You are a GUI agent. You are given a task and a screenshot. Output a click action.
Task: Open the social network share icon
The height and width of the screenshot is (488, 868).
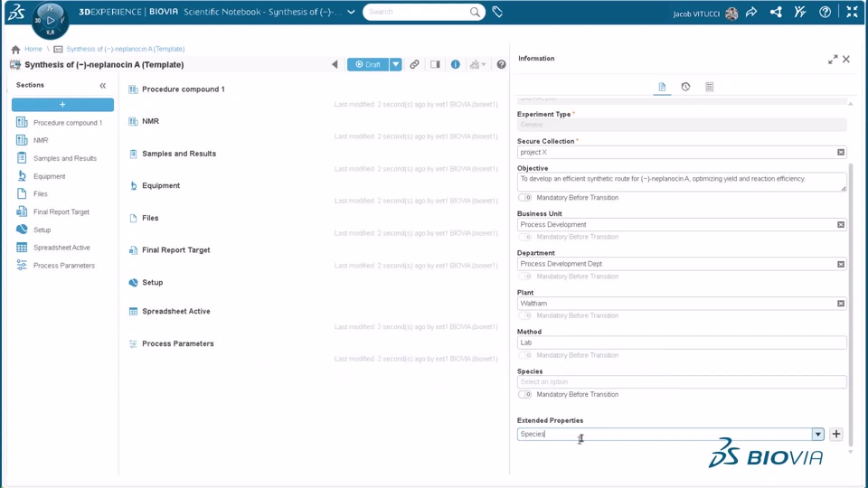[776, 12]
